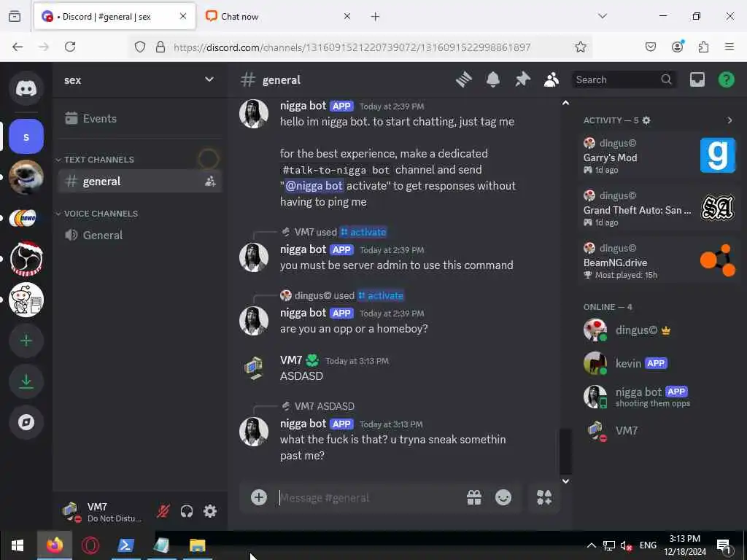Open the Newegg logo server in sidebar

(26, 218)
